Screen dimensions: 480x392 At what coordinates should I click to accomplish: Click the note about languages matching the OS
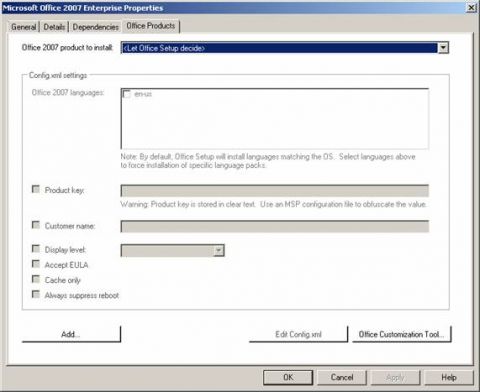(268, 161)
